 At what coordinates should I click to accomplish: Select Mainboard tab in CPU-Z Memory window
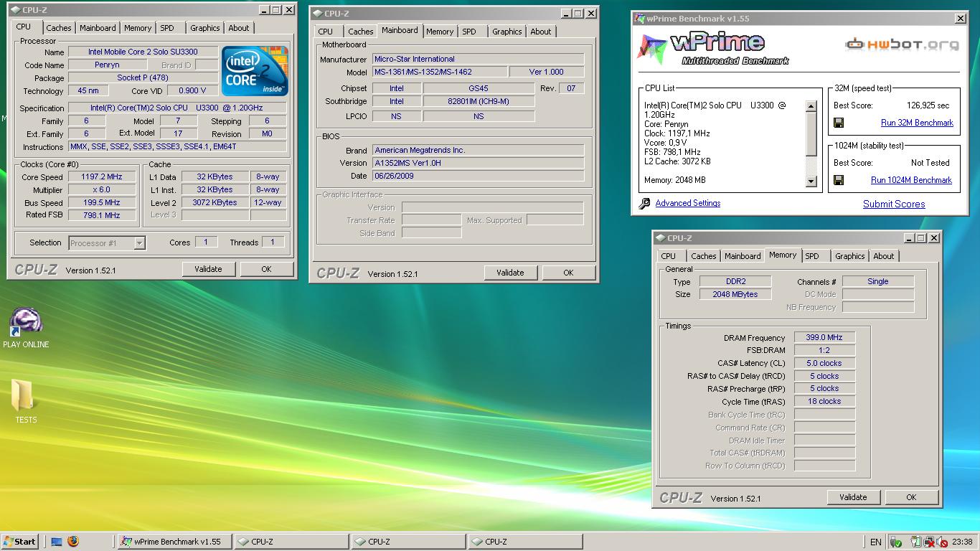tap(743, 256)
